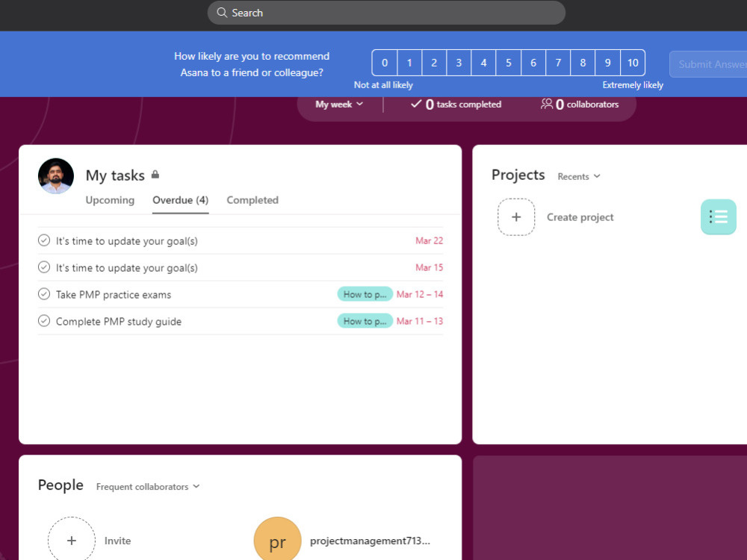Rate recommendation as 7

click(x=558, y=63)
